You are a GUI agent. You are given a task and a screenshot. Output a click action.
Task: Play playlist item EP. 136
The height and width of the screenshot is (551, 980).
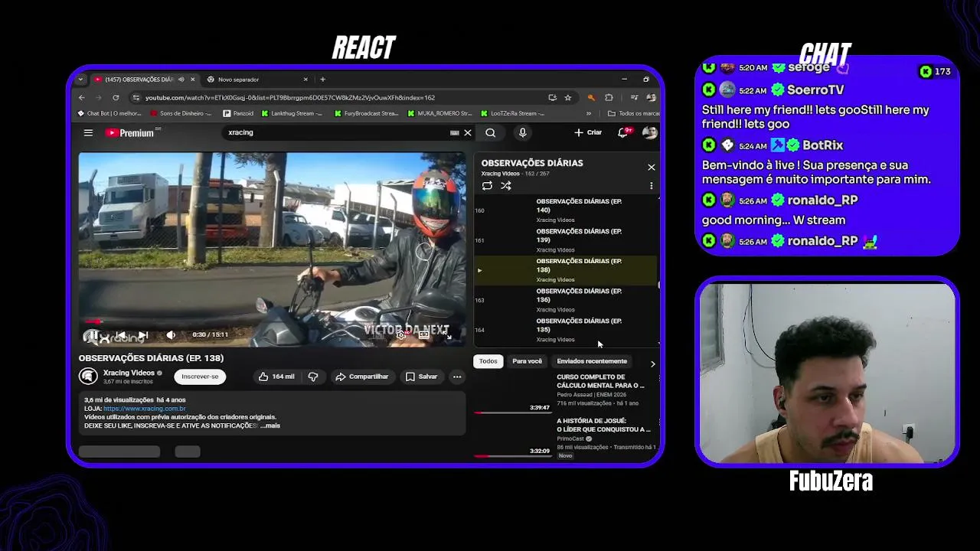(x=566, y=300)
